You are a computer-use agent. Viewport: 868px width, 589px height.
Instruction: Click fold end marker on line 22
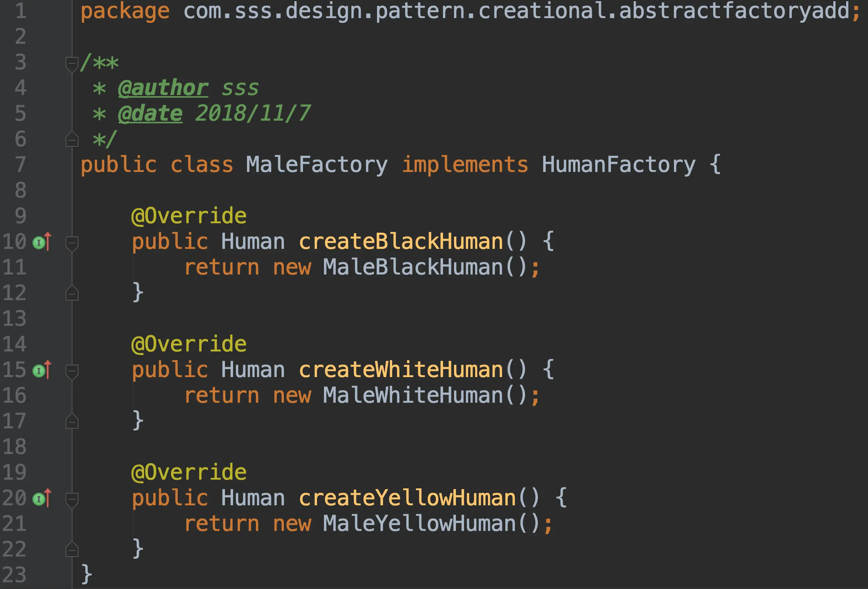(x=72, y=550)
